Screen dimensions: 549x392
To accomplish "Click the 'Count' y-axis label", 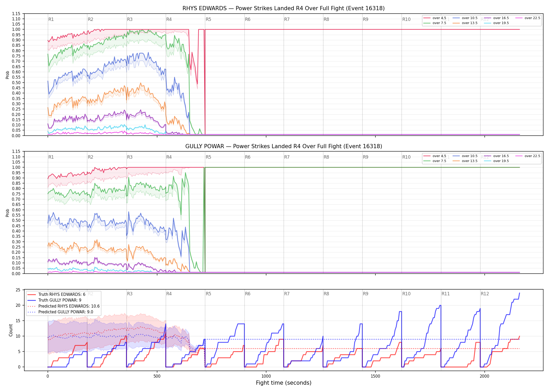I will [11, 330].
